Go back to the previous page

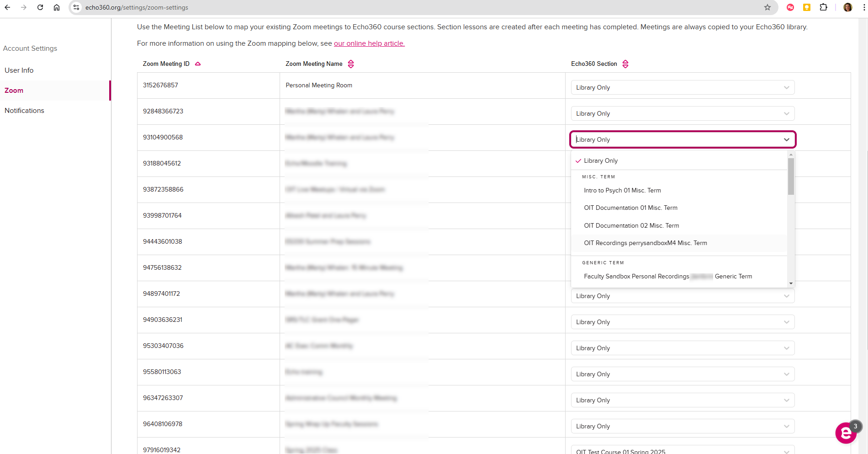point(7,7)
